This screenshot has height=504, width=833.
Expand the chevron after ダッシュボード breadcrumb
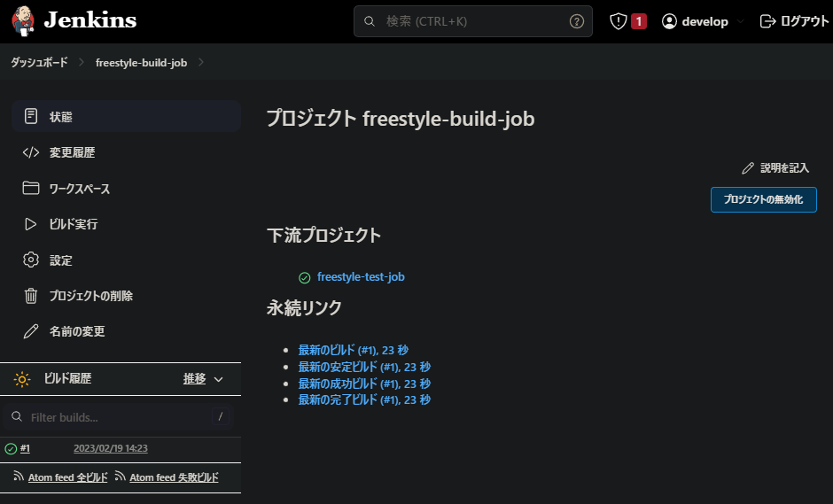click(82, 62)
